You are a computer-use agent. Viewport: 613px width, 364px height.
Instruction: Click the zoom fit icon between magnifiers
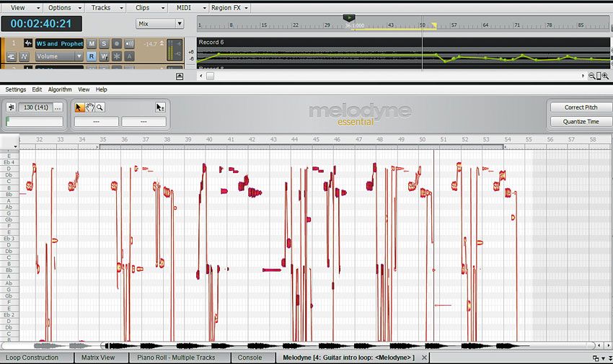point(599,76)
